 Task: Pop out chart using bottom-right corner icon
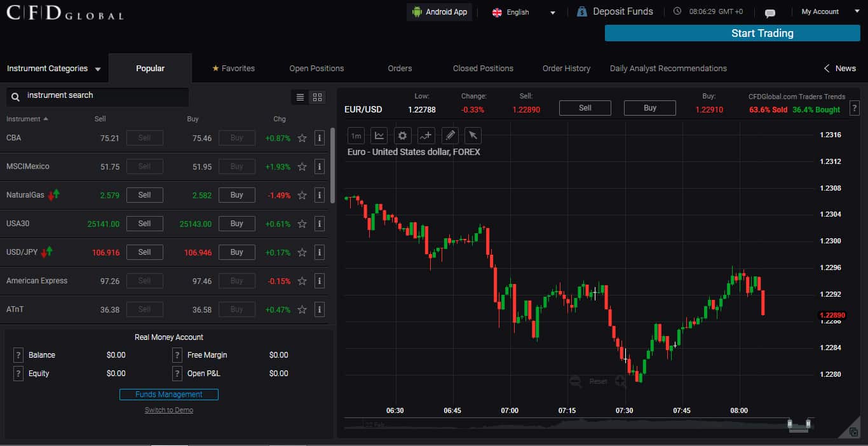point(853,431)
